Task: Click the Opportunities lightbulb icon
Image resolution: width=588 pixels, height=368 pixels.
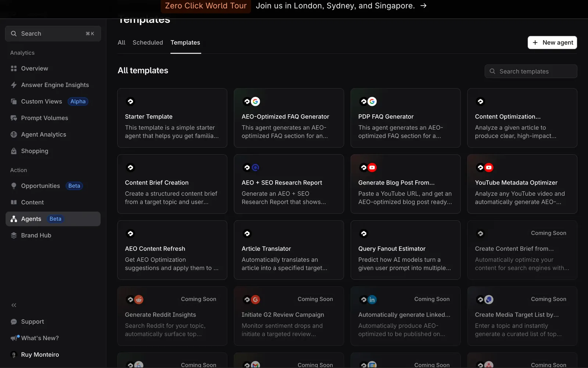Action: (14, 186)
